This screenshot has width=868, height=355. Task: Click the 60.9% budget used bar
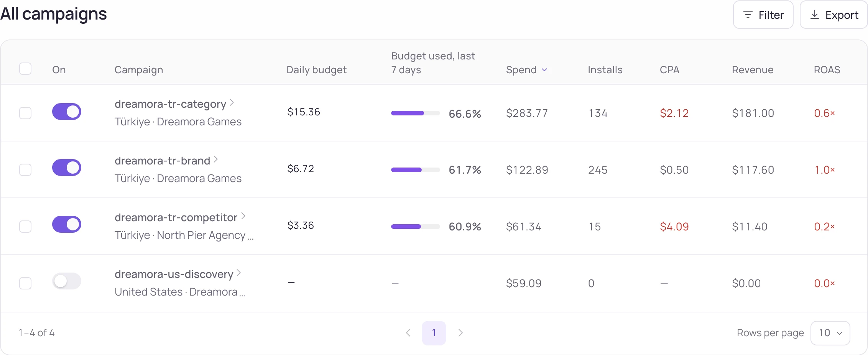click(x=416, y=227)
